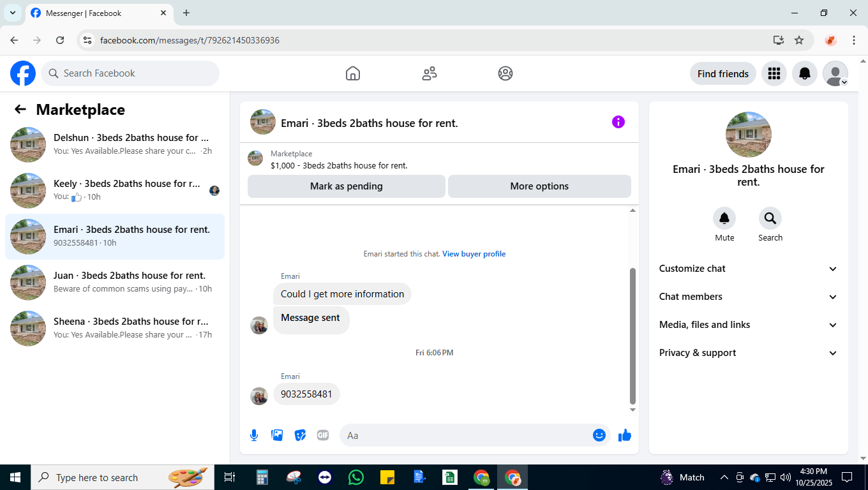Open Juan conversation
Viewport: 868px width, 490px height.
click(115, 283)
